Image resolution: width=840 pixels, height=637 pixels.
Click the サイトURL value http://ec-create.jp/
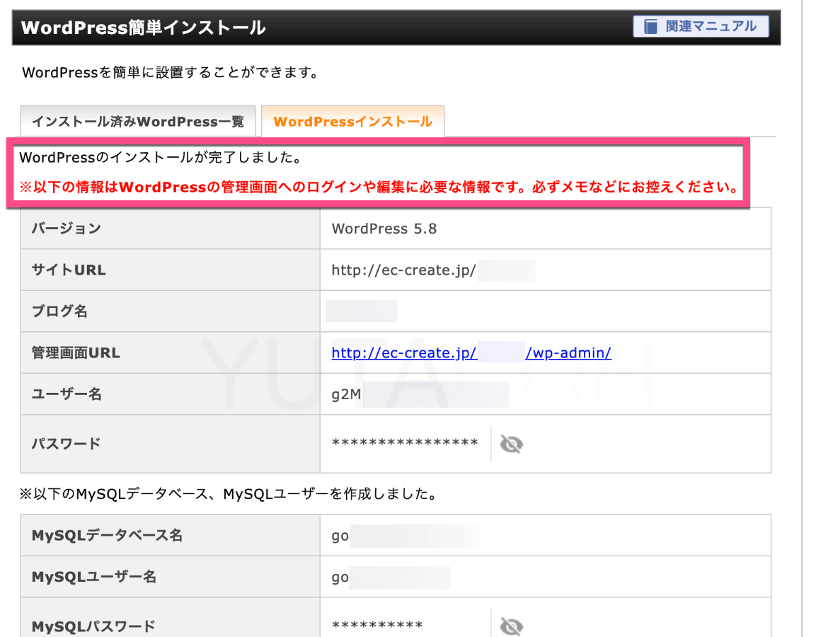(403, 270)
